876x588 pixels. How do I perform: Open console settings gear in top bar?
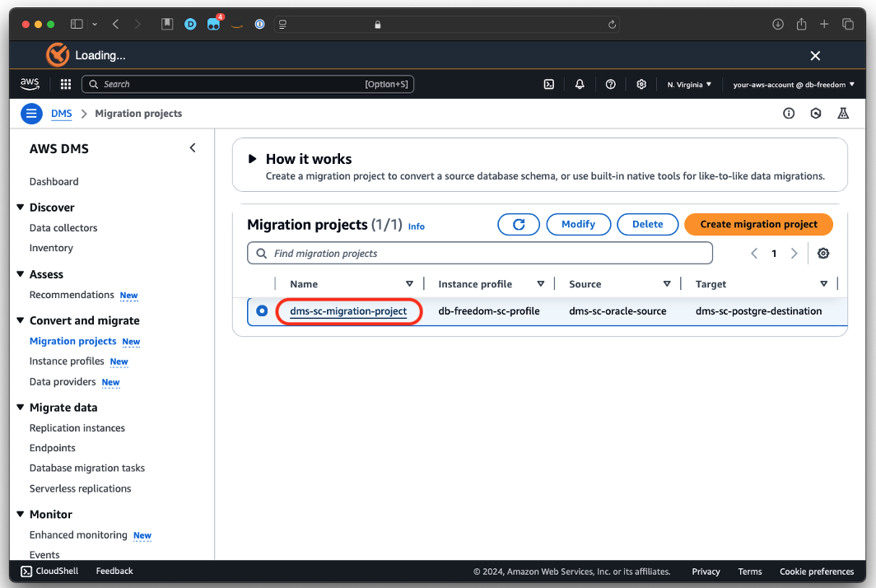[x=641, y=84]
